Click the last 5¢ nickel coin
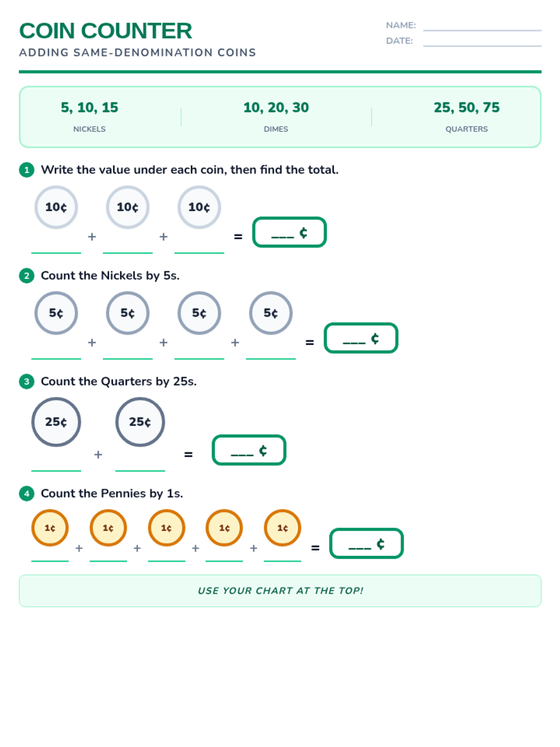The width and height of the screenshot is (560, 747). pos(271,313)
